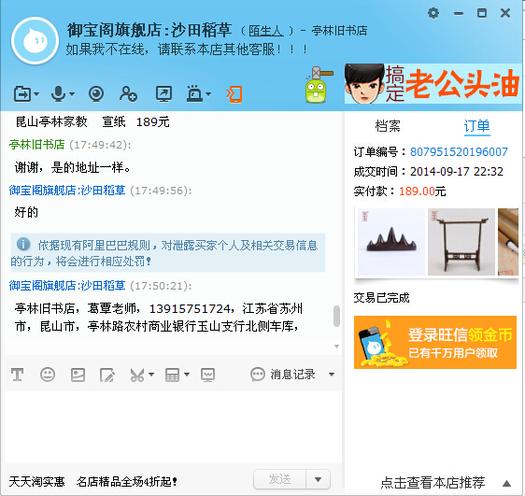Click the mountain brush rest thumbnail
The width and height of the screenshot is (525, 496).
[391, 242]
